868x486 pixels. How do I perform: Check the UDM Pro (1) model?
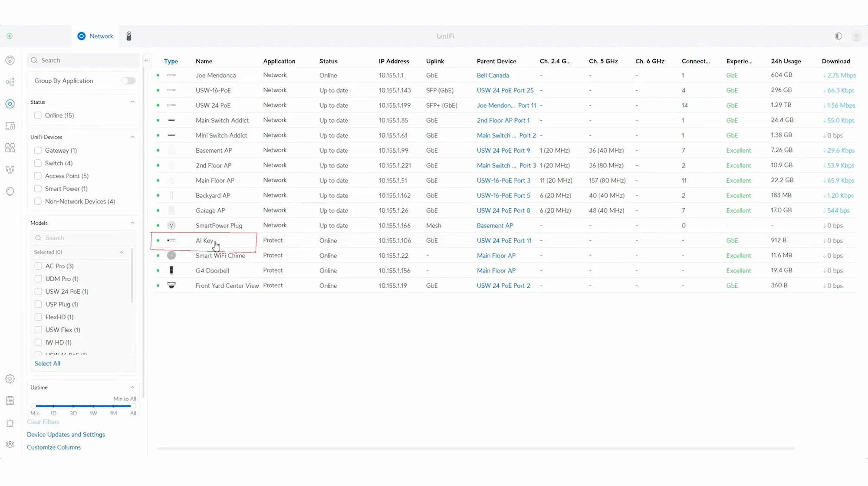39,279
